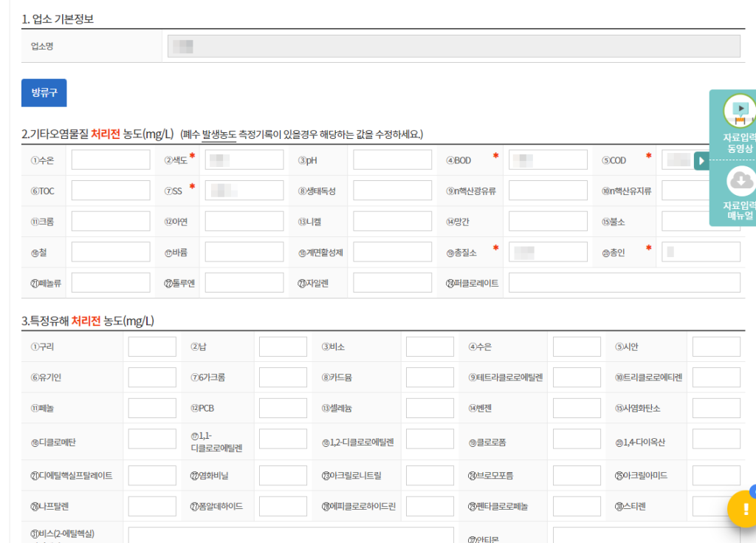Click the 업소명 input field
Image resolution: width=756 pixels, height=543 pixels.
(454, 47)
